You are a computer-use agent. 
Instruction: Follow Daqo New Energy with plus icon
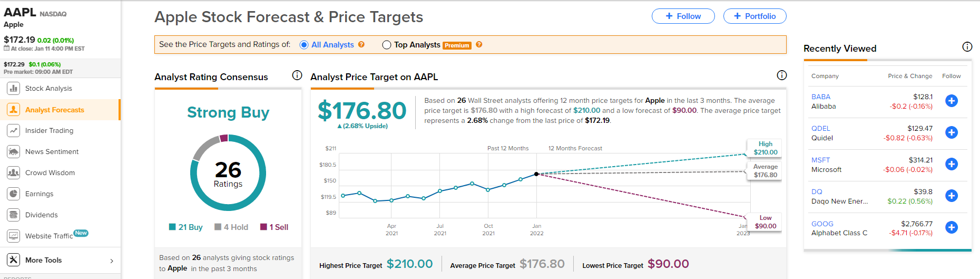[952, 196]
